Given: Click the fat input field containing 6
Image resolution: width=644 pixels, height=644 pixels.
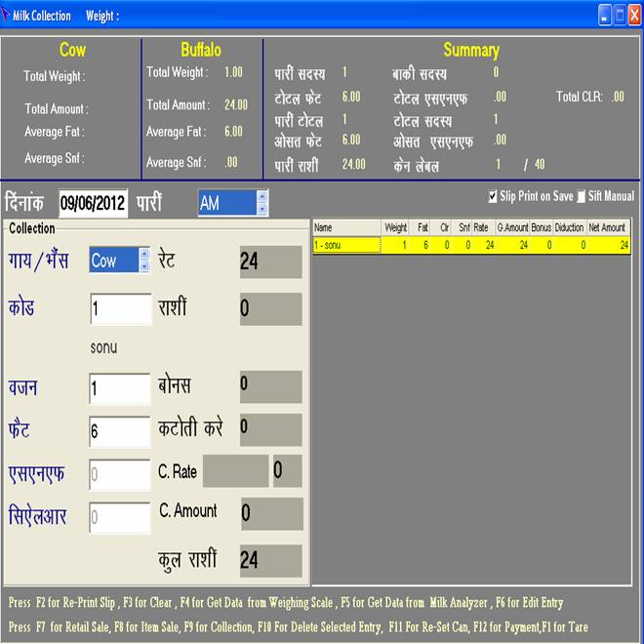Looking at the screenshot, I should tap(119, 430).
